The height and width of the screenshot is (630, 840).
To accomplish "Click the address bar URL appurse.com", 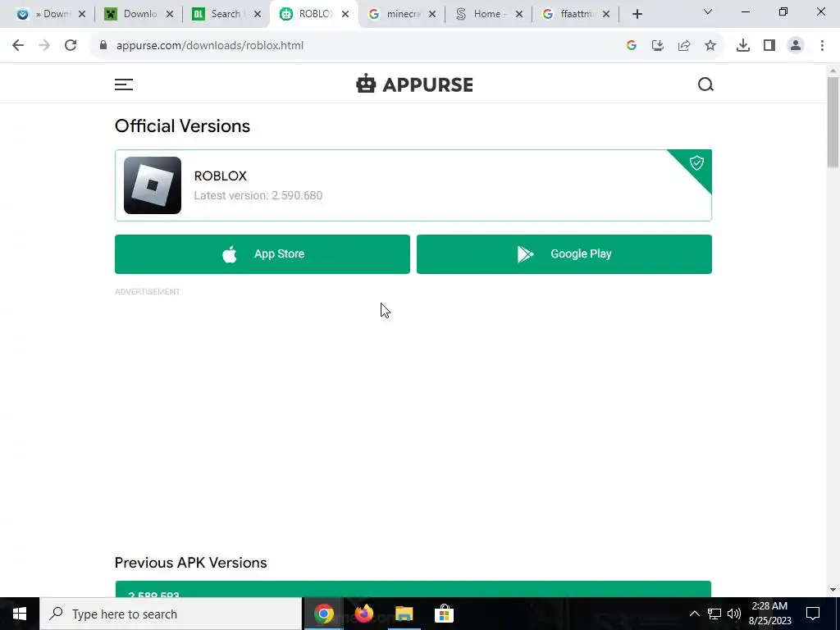I will pos(210,46).
